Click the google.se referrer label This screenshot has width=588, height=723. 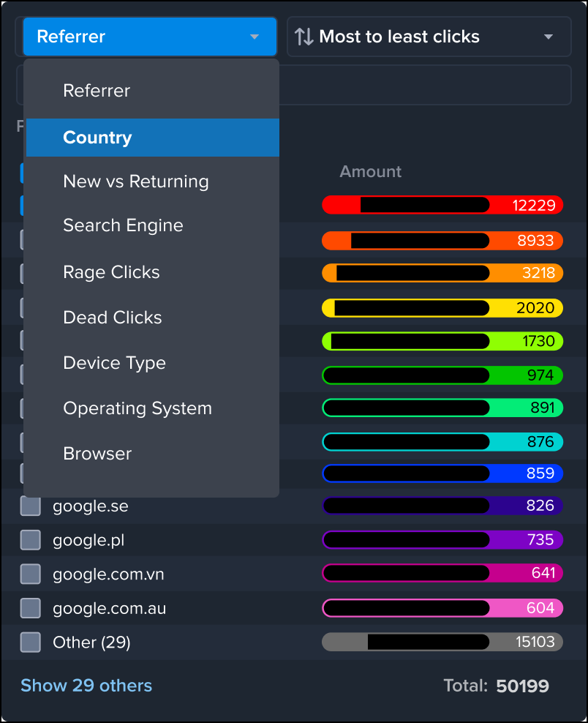coord(91,506)
